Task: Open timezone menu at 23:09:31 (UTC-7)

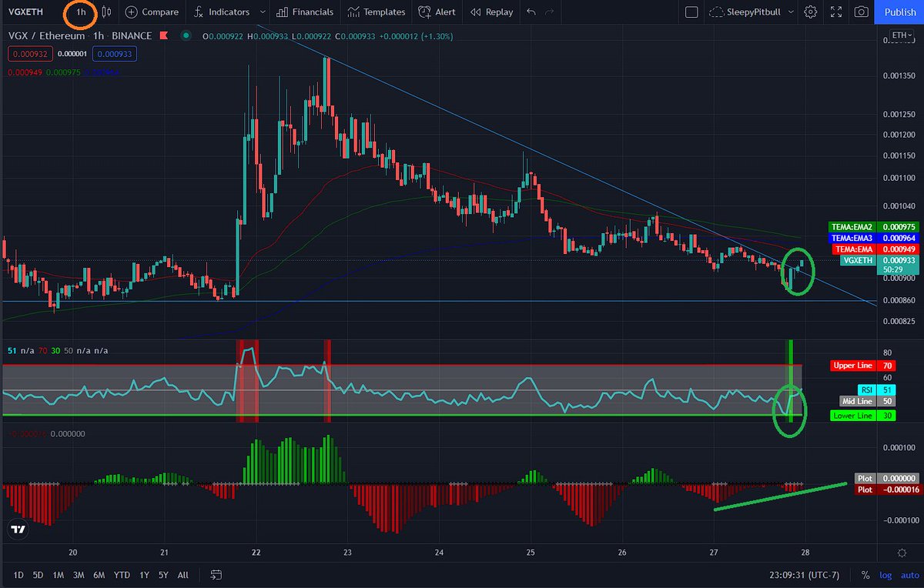Action: (803, 574)
